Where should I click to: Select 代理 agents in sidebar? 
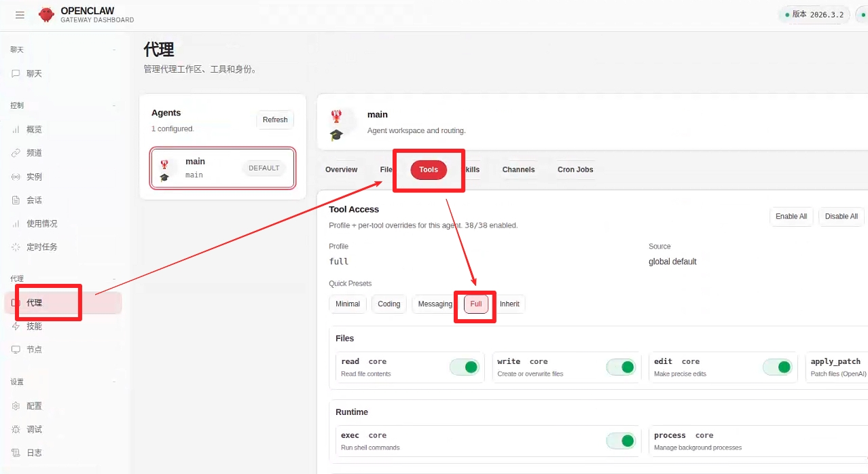pos(62,303)
